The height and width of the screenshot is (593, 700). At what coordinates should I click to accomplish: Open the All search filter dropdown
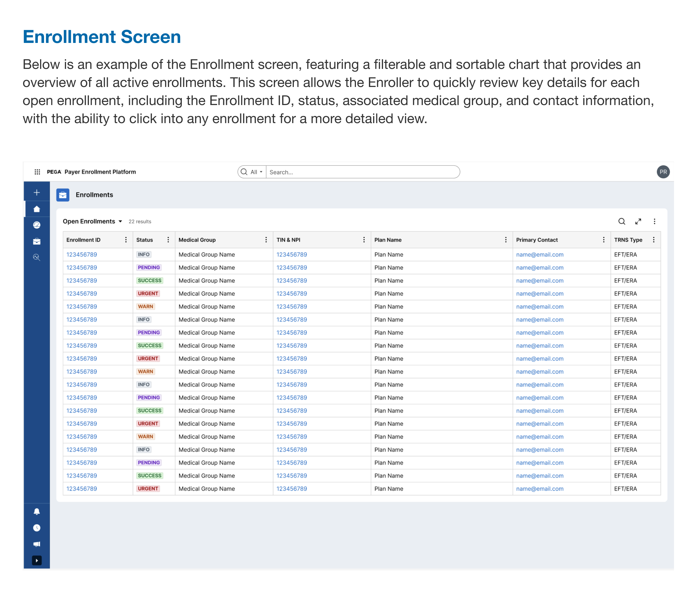tap(256, 172)
